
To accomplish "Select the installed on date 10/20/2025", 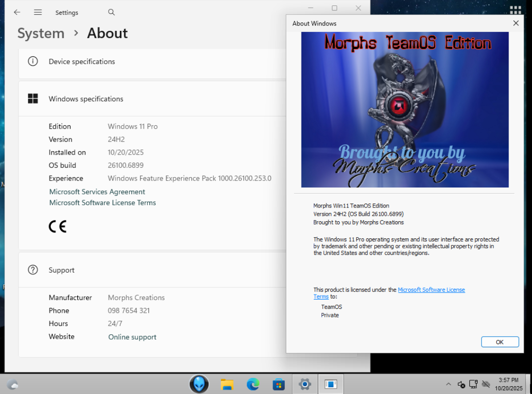I will pos(125,152).
